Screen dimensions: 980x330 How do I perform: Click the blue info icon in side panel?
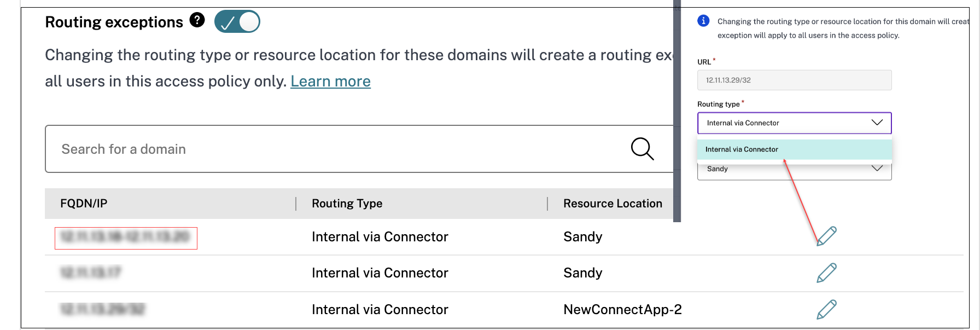[x=703, y=21]
